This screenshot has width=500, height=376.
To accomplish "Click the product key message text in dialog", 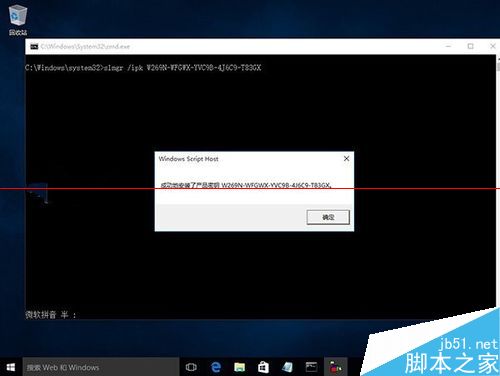I will pos(246,185).
